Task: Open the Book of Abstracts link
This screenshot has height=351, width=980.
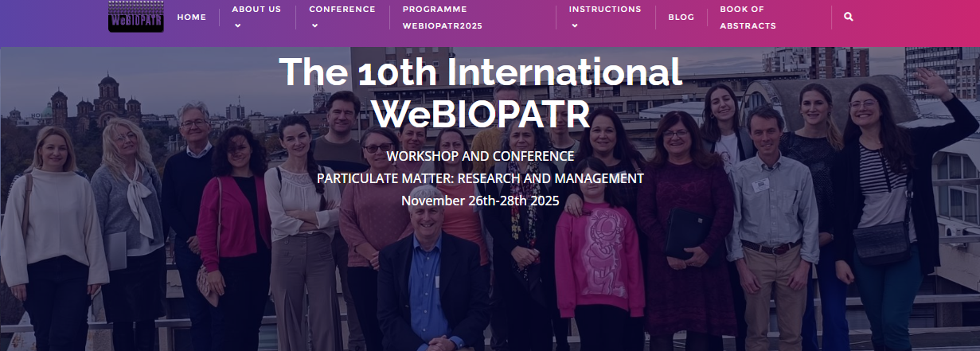Action: pos(742,18)
